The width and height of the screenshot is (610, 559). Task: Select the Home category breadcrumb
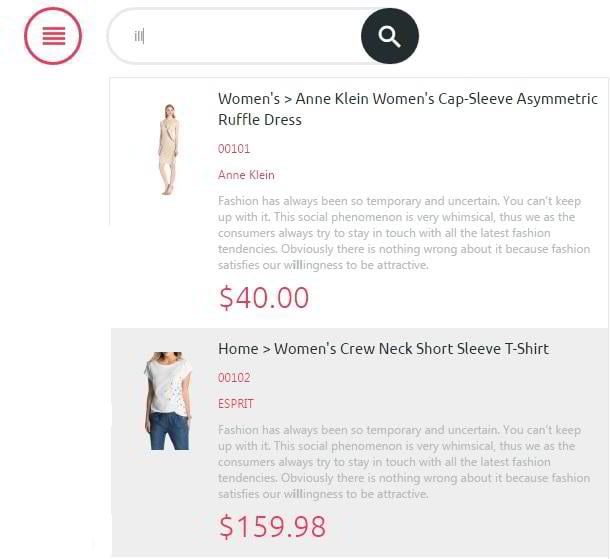pyautogui.click(x=238, y=349)
